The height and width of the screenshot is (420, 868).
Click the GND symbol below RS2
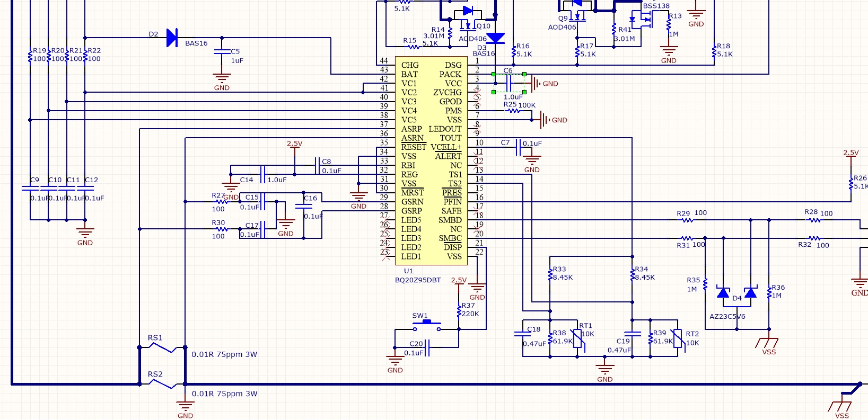185,407
